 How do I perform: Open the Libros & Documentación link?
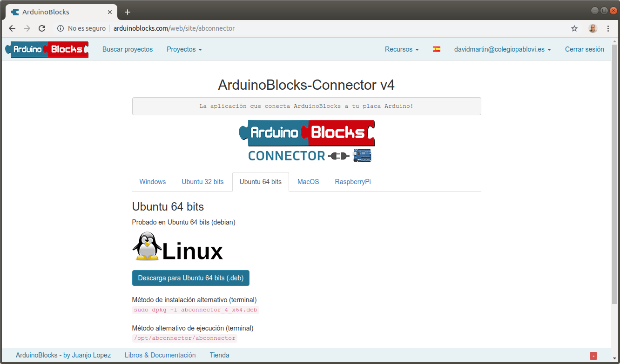160,355
